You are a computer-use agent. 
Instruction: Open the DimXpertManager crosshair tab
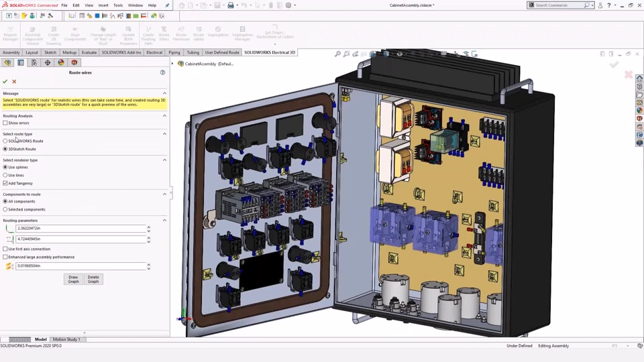(48, 62)
